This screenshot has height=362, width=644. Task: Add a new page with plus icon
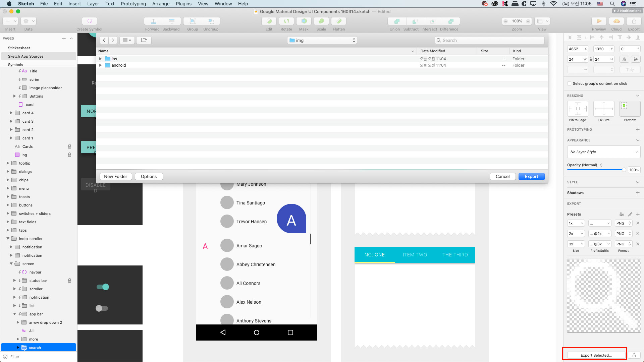pos(64,38)
